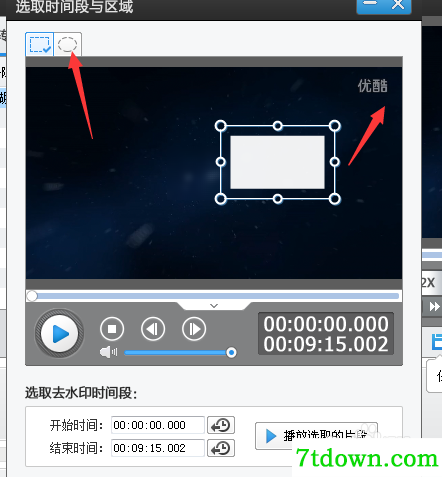
Task: Set start time to current position
Action: [x=221, y=425]
